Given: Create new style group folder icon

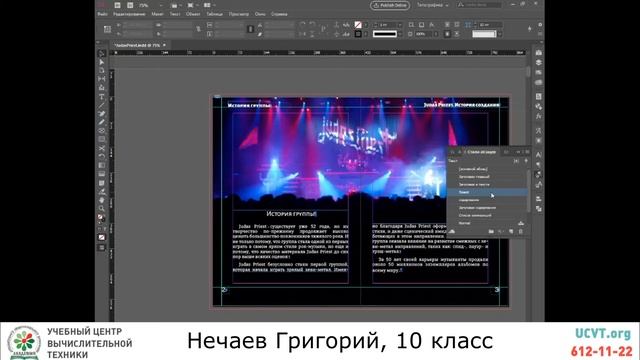Looking at the screenshot, I should coord(491,231).
